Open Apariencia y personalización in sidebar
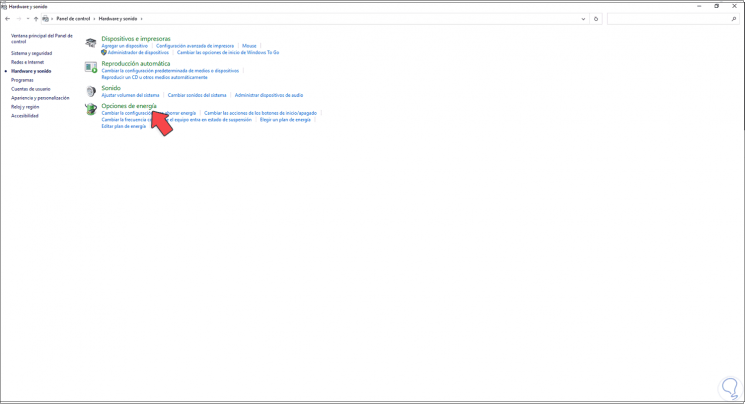745x404 pixels. point(40,98)
